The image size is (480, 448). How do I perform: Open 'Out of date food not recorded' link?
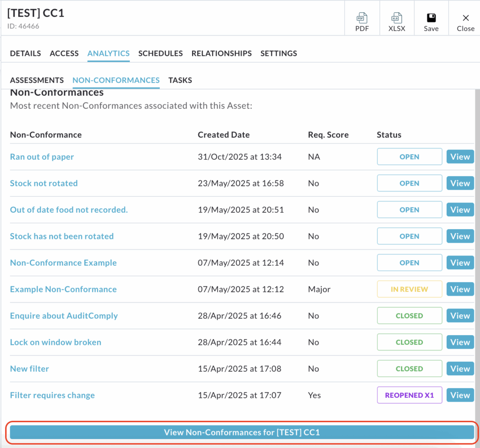(68, 210)
